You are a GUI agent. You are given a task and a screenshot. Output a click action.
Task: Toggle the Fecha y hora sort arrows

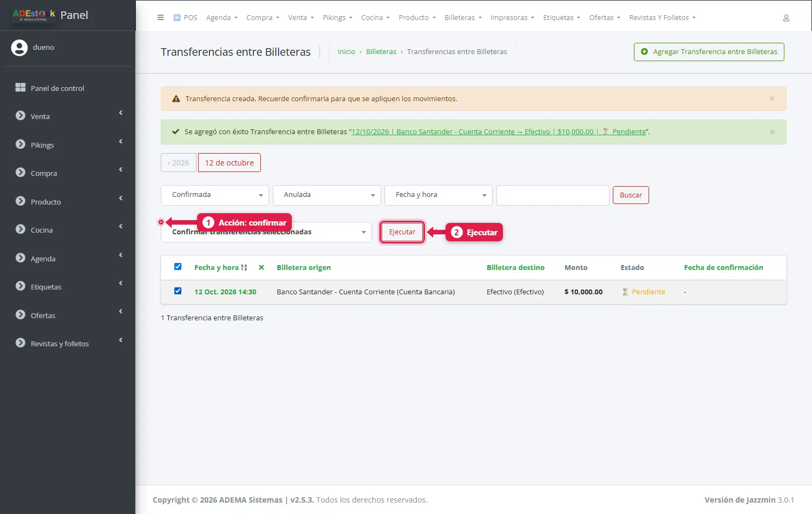(x=244, y=267)
